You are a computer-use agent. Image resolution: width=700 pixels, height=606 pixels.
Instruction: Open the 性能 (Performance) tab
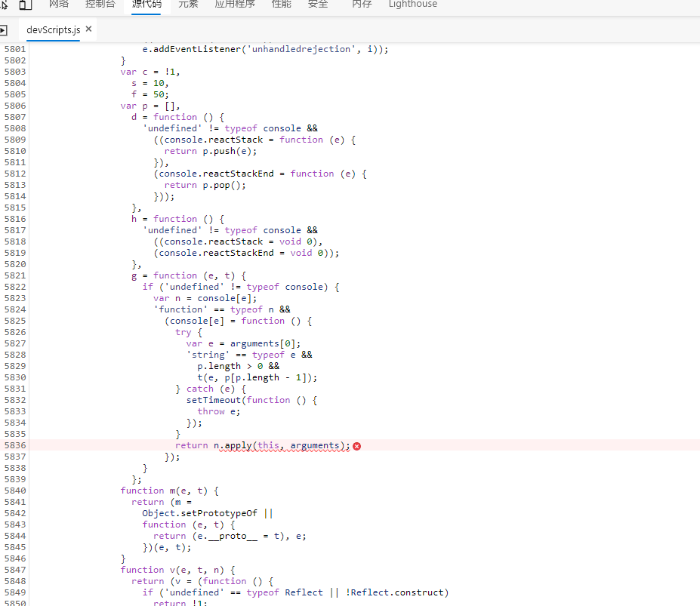click(281, 4)
